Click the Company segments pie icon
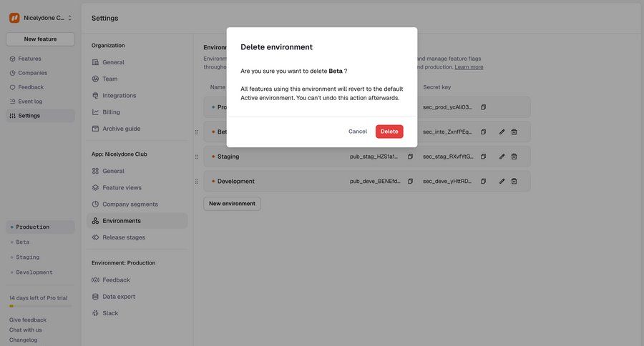Screen dimensions: 644x346 point(95,204)
